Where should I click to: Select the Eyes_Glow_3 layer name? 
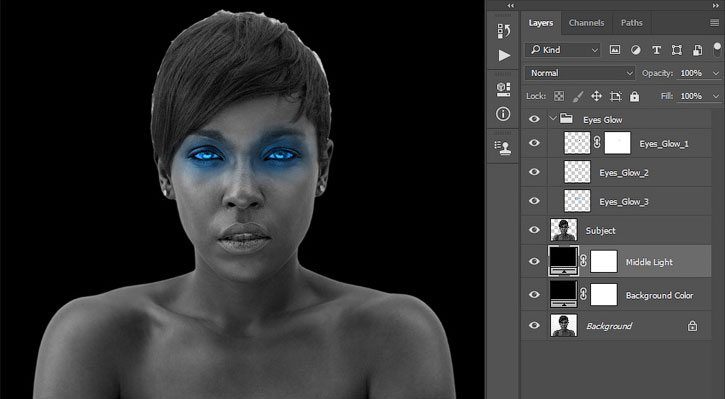coord(624,202)
